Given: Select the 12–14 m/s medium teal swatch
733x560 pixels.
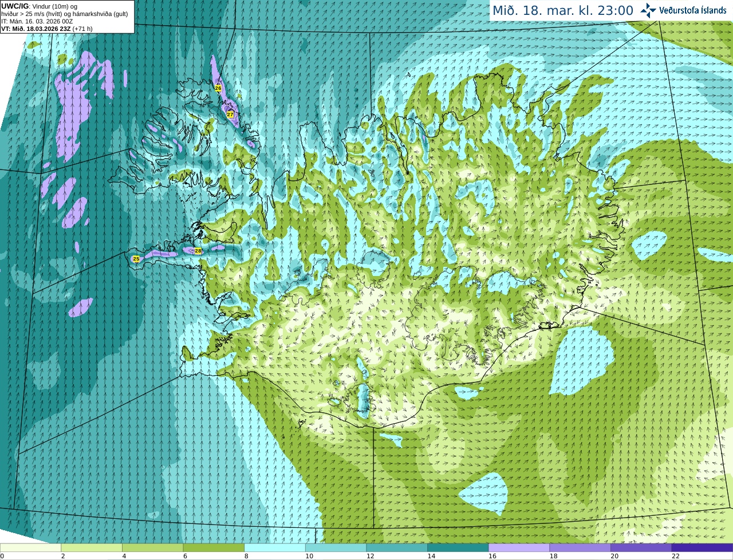Looking at the screenshot, I should click(397, 547).
